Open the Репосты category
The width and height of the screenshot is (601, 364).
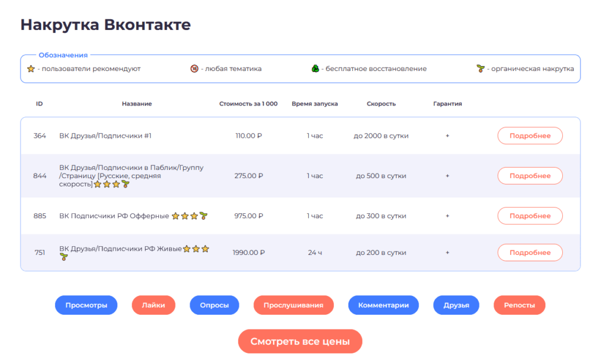click(x=519, y=305)
